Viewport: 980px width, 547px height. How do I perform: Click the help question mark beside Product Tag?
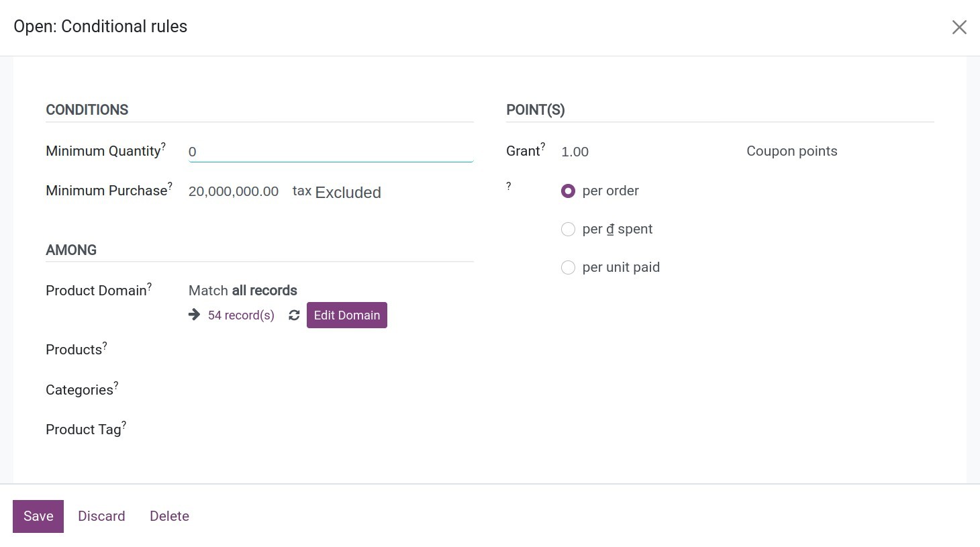(124, 424)
